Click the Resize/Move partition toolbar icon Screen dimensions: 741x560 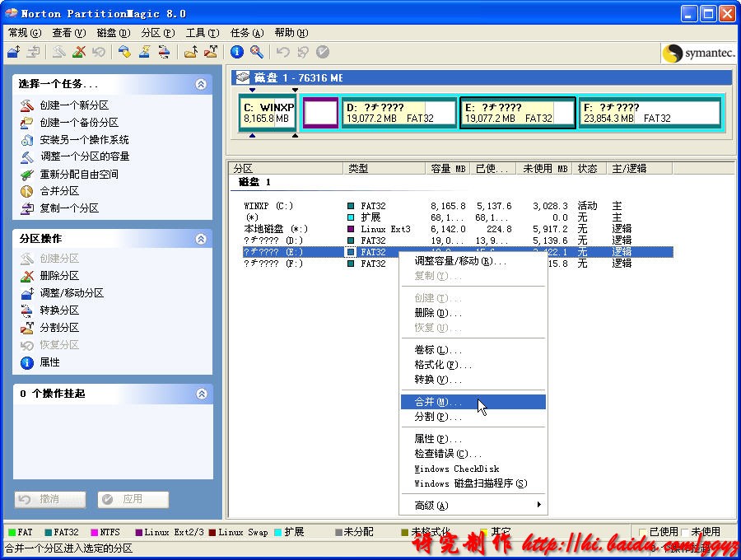click(14, 52)
